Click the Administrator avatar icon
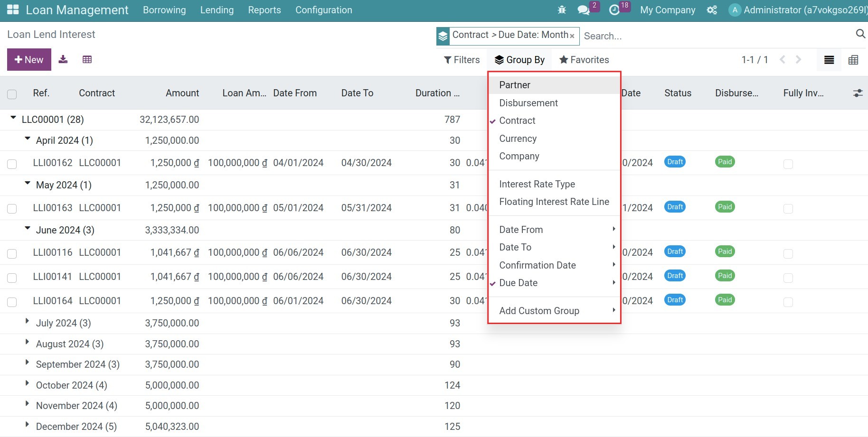 click(735, 10)
